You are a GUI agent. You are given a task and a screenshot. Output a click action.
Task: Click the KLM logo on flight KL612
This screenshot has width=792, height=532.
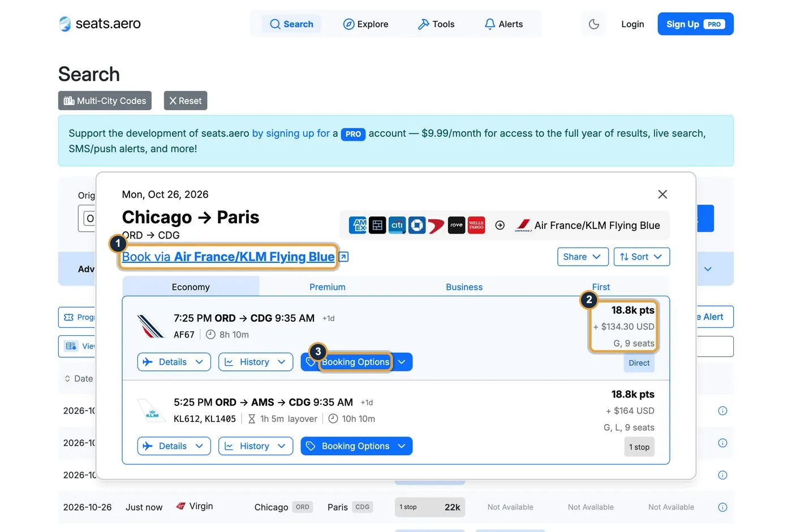click(x=152, y=410)
